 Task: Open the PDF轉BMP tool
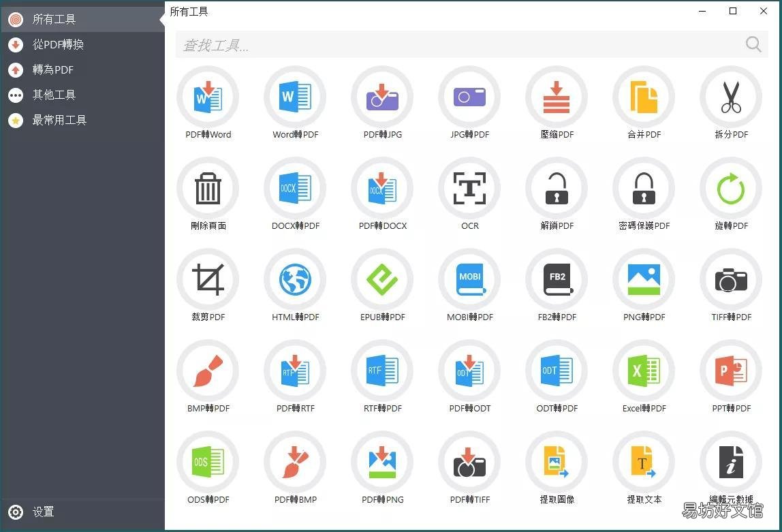[295, 463]
